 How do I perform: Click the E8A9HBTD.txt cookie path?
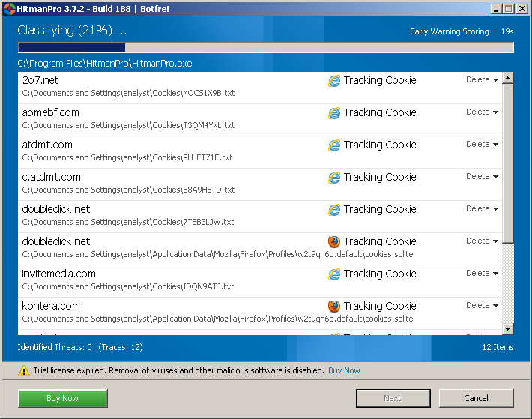click(128, 190)
